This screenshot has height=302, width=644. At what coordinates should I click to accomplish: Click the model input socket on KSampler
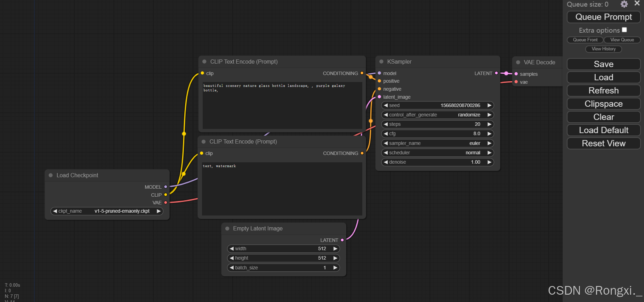pyautogui.click(x=379, y=73)
